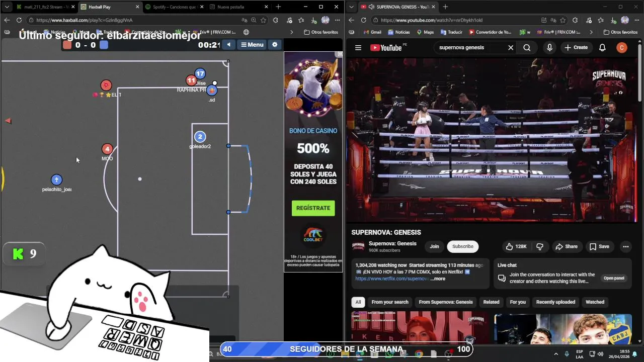Expand video description with ...more

coord(438,279)
